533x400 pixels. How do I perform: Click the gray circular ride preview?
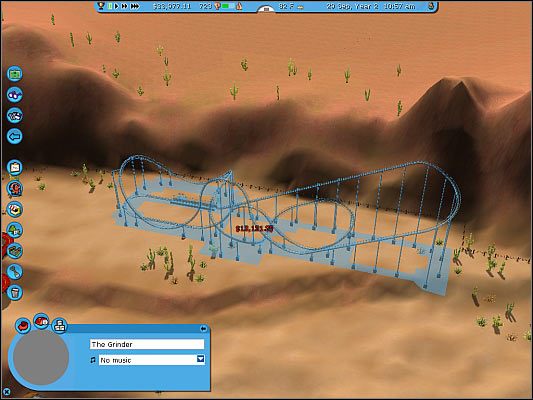point(41,357)
